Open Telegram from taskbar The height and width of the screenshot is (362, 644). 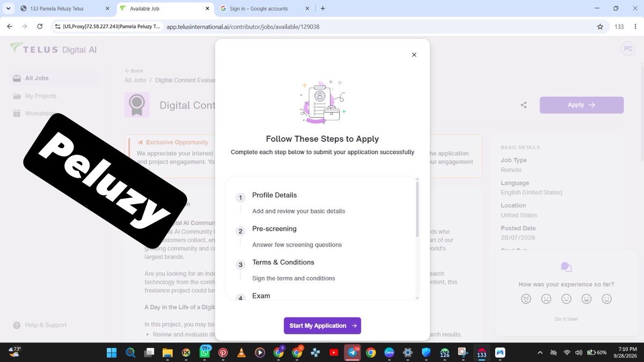point(353,353)
